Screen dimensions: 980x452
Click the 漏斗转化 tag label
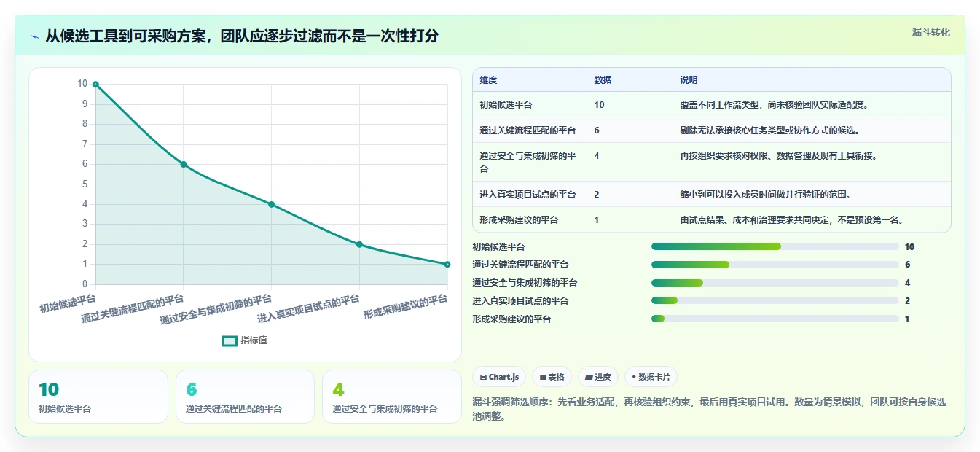[x=930, y=32]
